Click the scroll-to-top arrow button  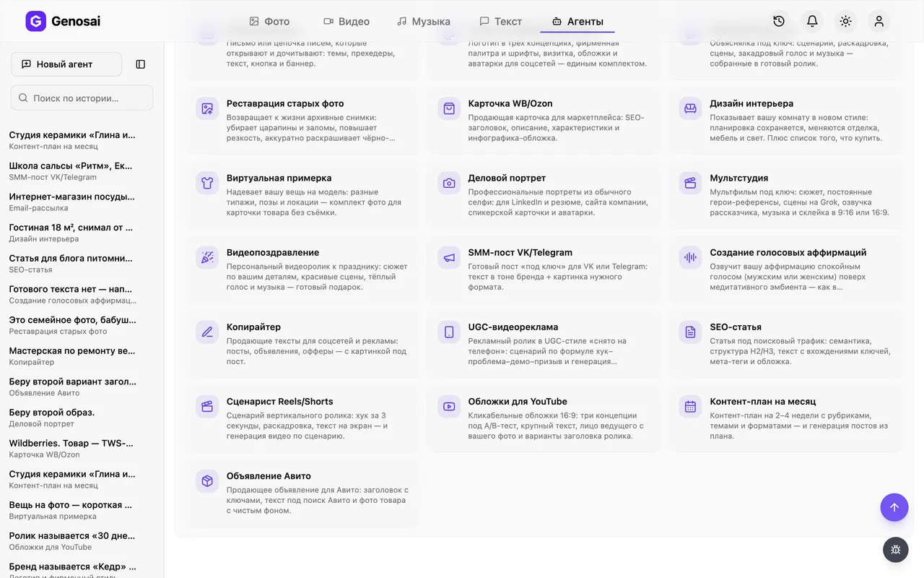894,507
